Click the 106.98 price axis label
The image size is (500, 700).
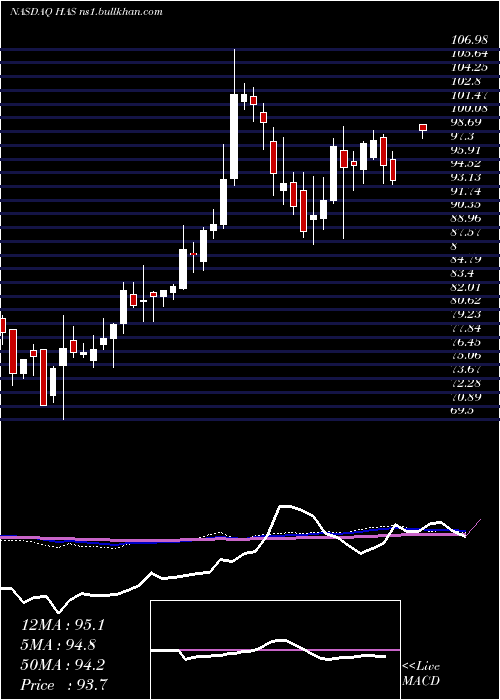coord(469,41)
